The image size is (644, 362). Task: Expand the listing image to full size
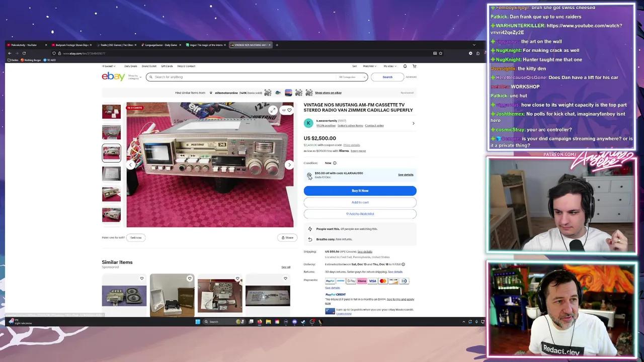272,110
